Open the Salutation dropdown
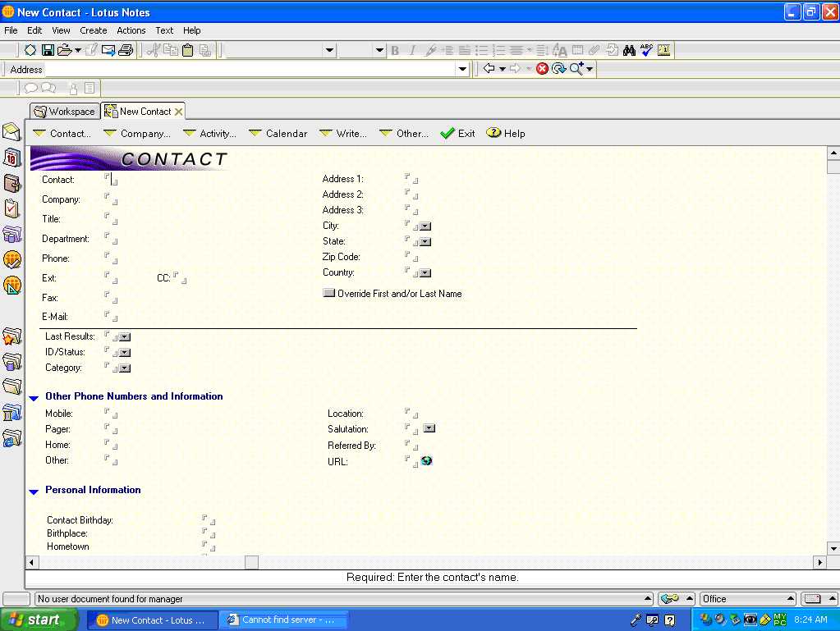 point(429,428)
